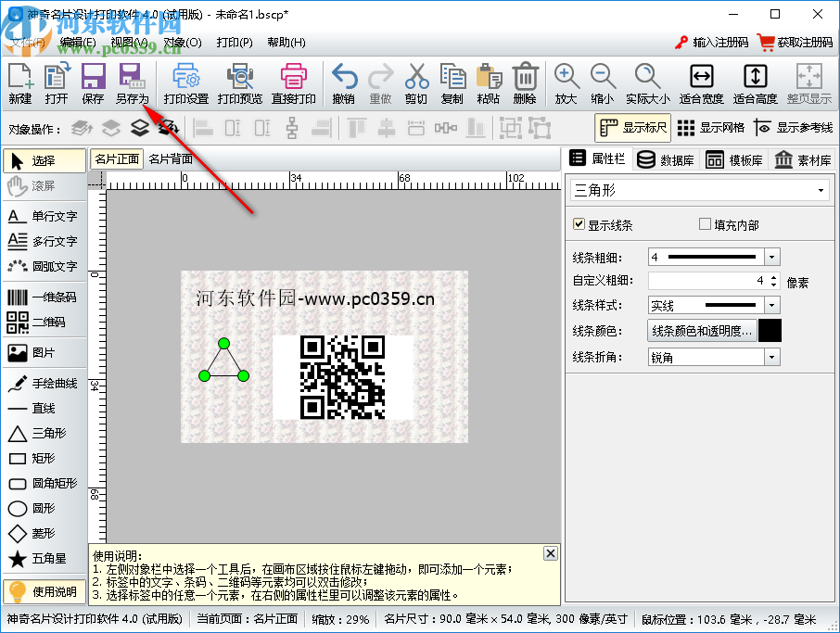Click 获取注册码 link
Screen dimensions: 840x633
(x=795, y=42)
